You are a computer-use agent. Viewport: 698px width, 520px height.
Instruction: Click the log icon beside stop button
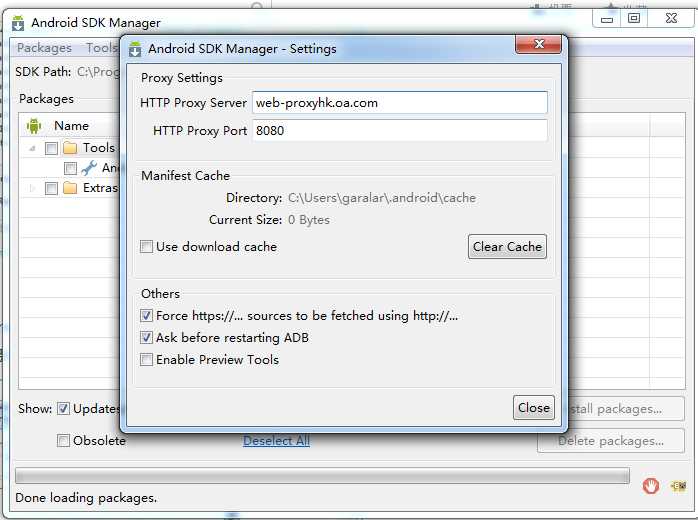678,486
